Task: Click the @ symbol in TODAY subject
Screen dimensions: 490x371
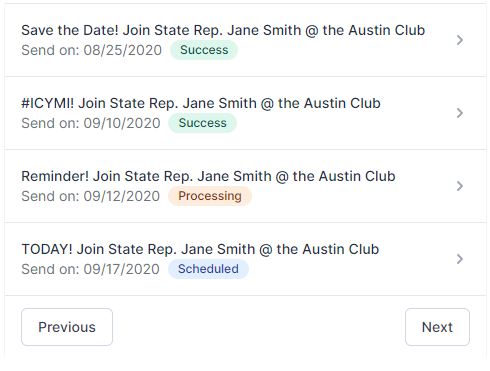Action: coord(266,250)
